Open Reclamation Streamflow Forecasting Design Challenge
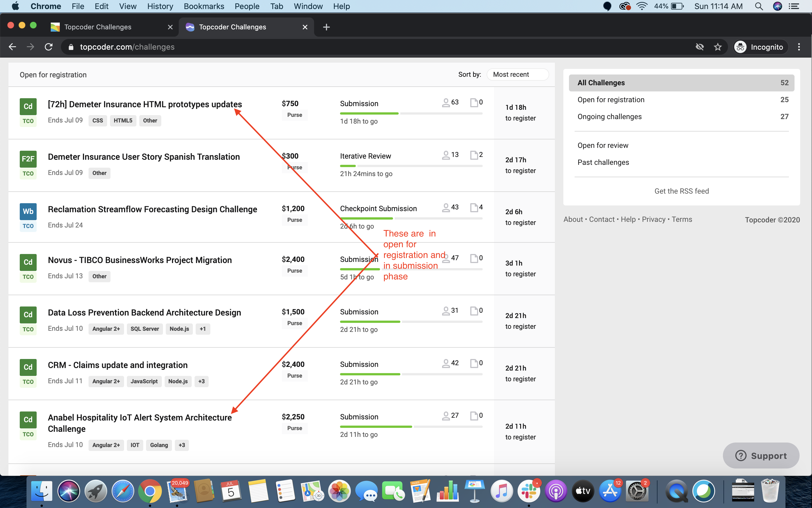 click(152, 209)
